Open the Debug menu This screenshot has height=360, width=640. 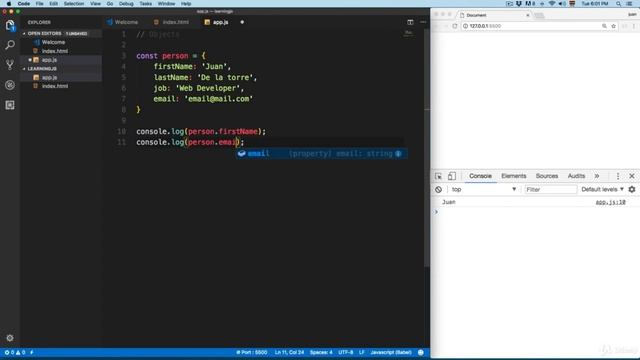click(x=126, y=4)
